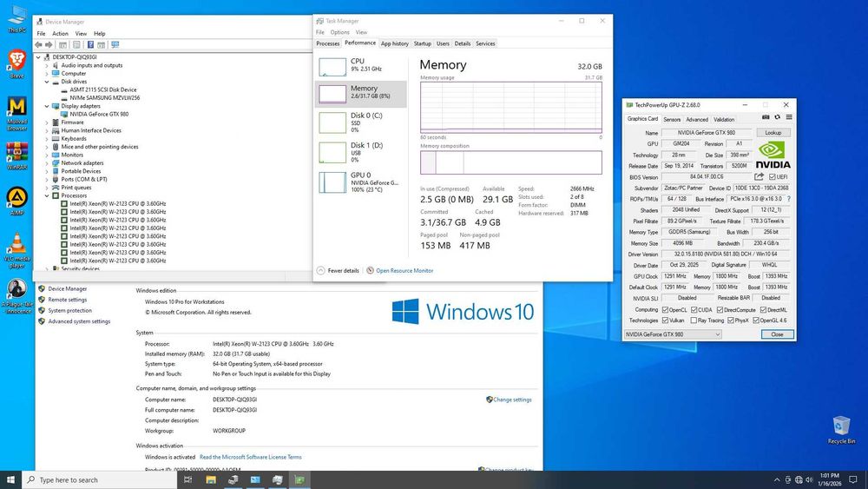Viewport: 868px width, 489px height.
Task: Open the GPU-Z hamburger menu icon
Action: [x=789, y=117]
